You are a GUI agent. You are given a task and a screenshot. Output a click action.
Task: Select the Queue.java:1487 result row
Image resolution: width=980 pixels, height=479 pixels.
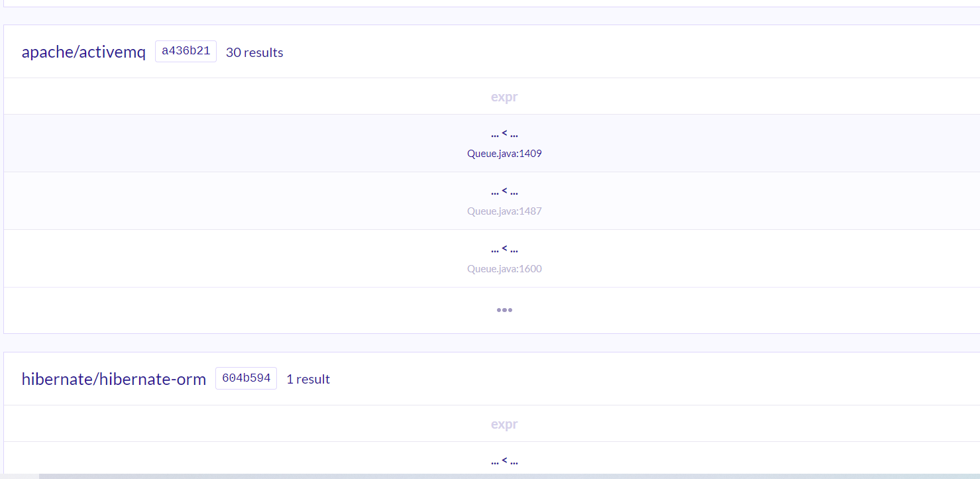492,201
